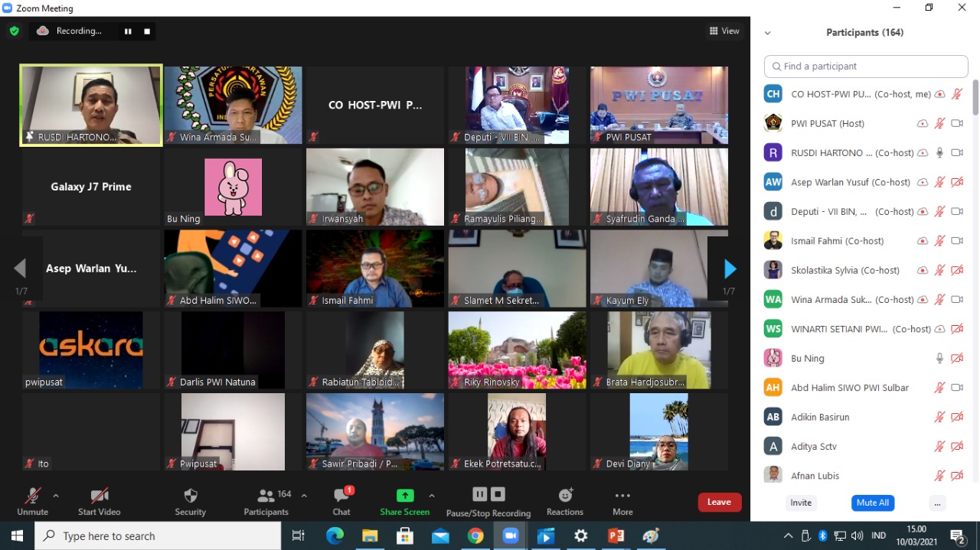Unmute the microphone
This screenshot has width=980, height=550.
[x=32, y=496]
